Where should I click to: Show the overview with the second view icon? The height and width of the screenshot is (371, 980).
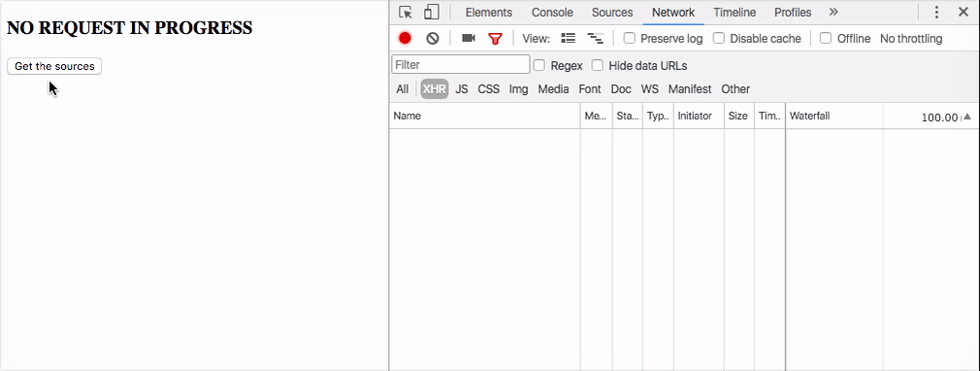pyautogui.click(x=595, y=39)
